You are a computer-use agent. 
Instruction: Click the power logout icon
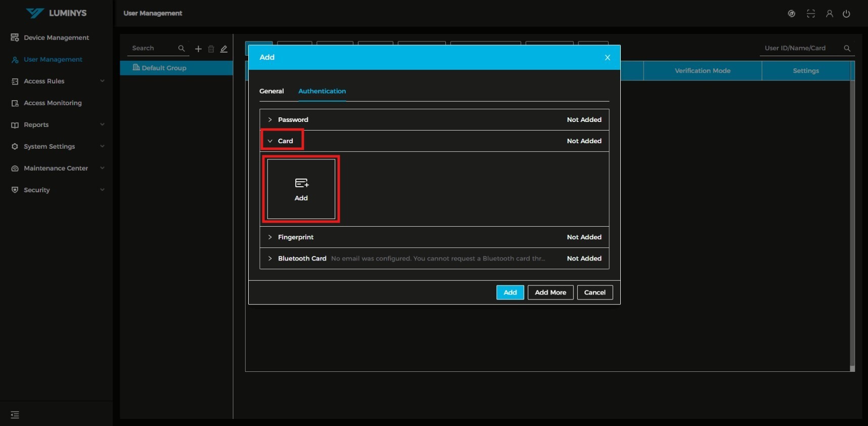pyautogui.click(x=846, y=14)
